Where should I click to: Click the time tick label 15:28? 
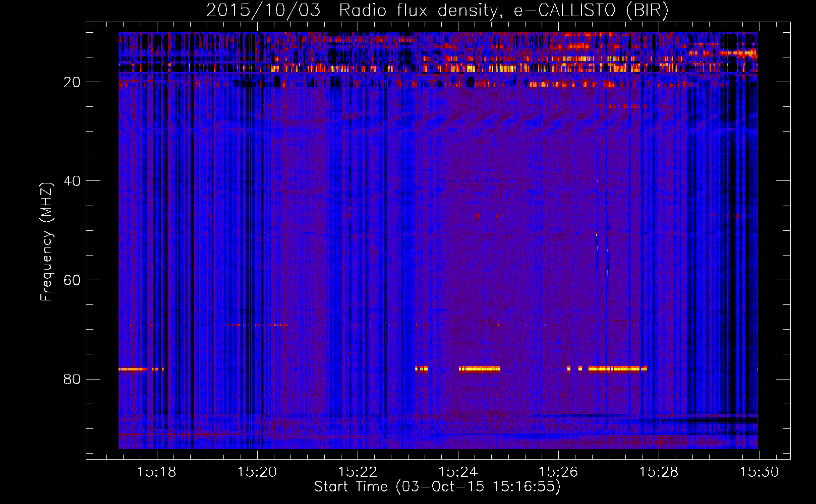click(659, 472)
